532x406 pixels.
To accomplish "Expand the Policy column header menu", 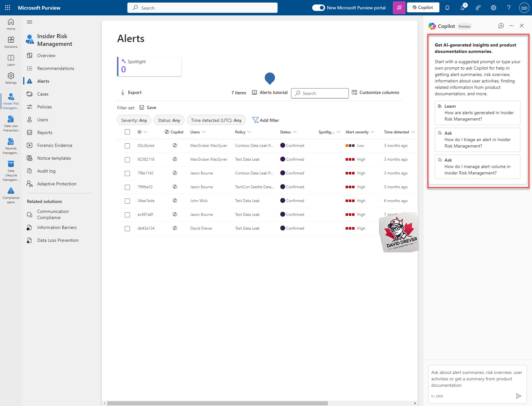I will pyautogui.click(x=249, y=132).
